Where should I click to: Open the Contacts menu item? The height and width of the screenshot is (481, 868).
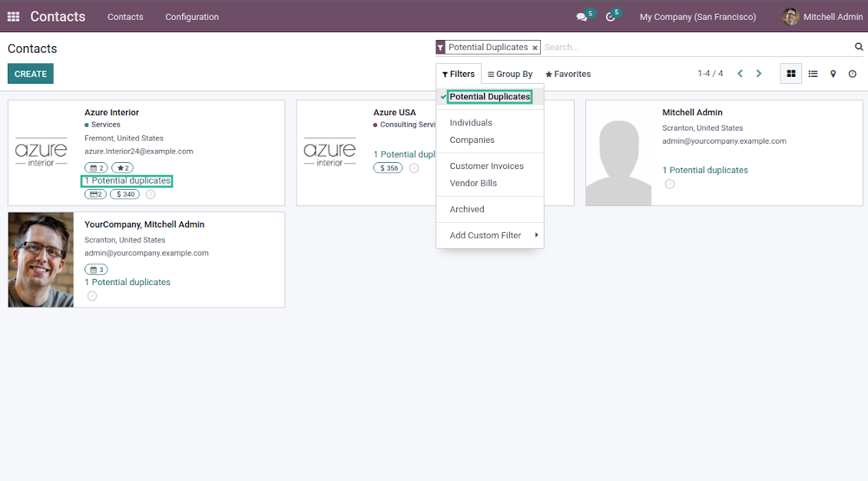125,17
